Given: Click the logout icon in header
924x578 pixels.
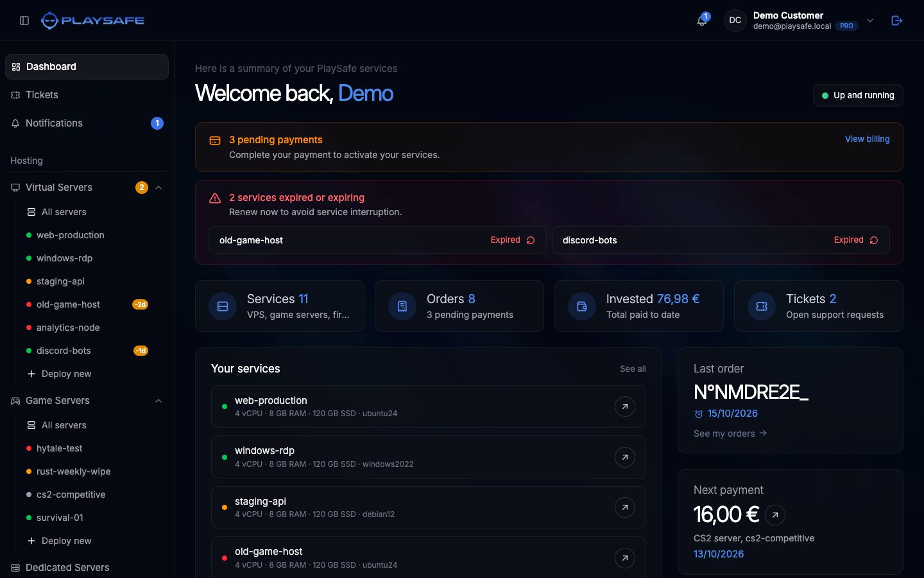Looking at the screenshot, I should coord(897,21).
